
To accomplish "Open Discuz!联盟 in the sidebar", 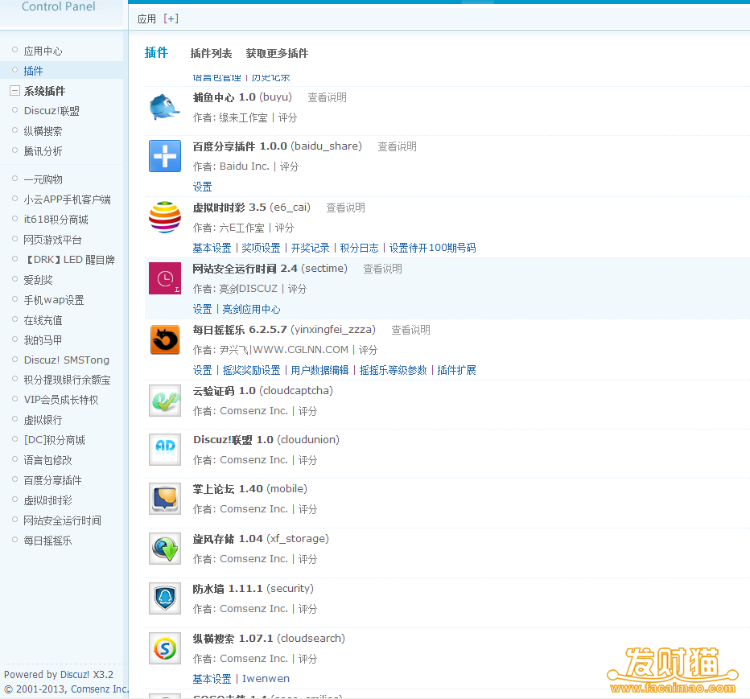I will 52,111.
